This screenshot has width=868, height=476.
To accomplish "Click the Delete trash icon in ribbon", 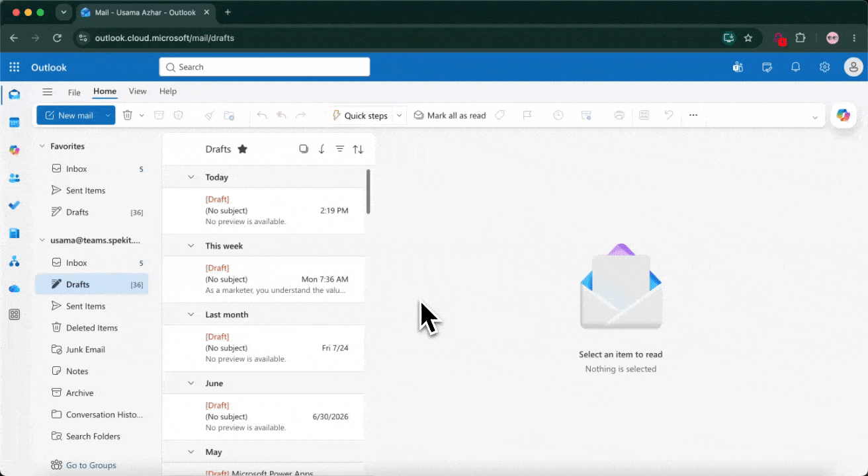I will [128, 115].
